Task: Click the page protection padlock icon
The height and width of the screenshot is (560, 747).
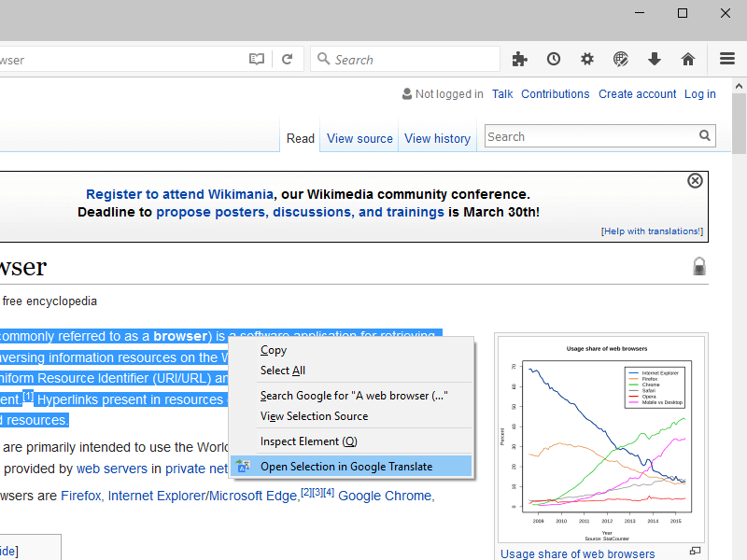Action: tap(698, 266)
